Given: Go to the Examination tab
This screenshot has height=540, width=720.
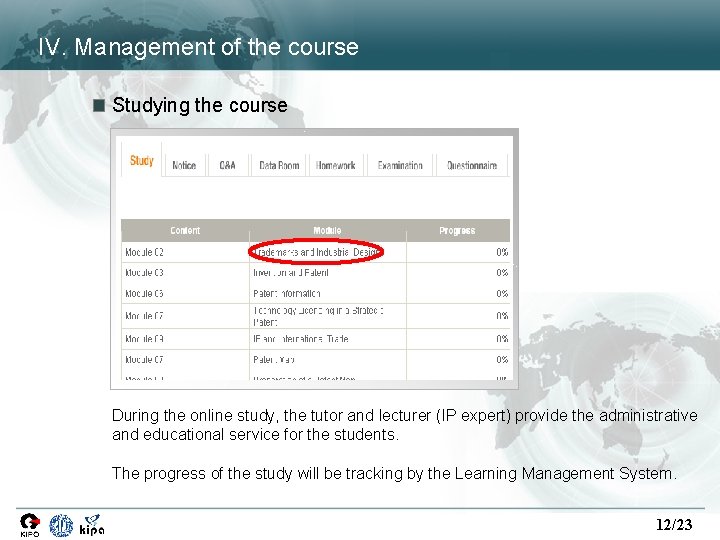Looking at the screenshot, I should [x=400, y=165].
